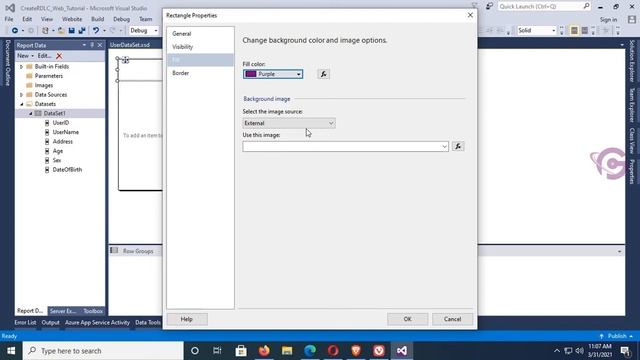Switch to the UserDataSet.xsd document tab
The image size is (640, 360).
[x=130, y=45]
